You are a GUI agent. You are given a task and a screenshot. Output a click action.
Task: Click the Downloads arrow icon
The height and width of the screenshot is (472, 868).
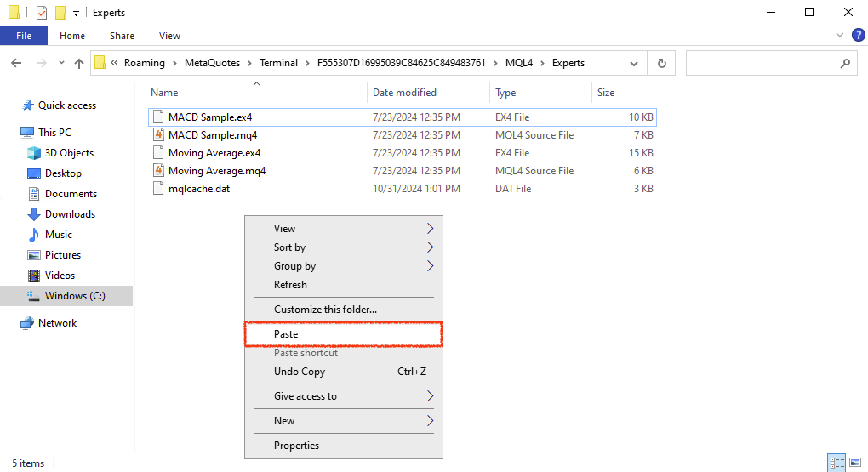[34, 214]
